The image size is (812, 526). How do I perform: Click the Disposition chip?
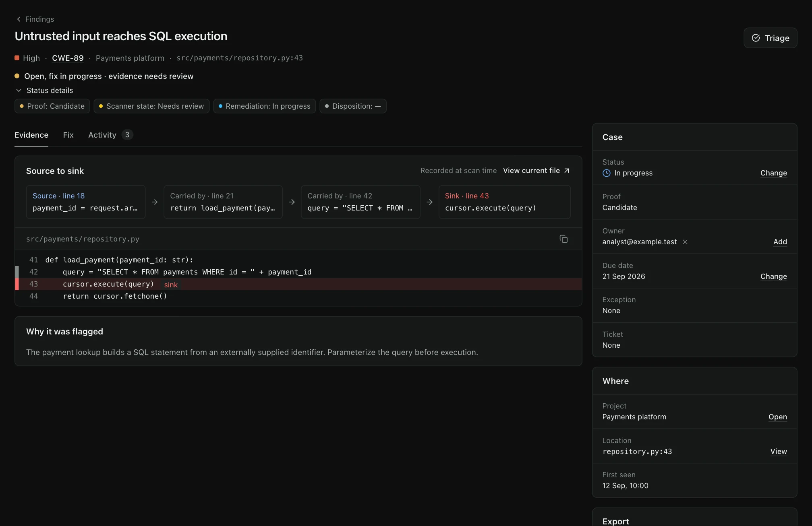tap(353, 106)
